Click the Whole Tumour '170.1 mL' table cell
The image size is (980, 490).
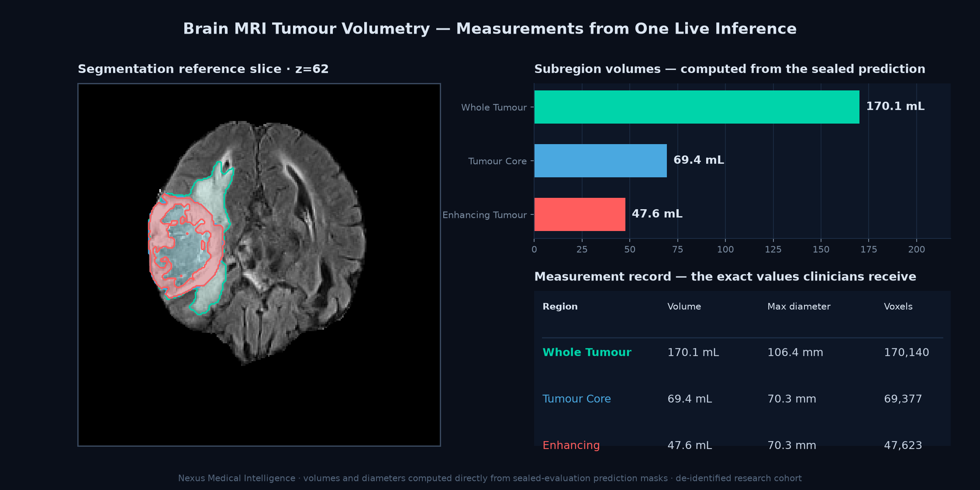pyautogui.click(x=693, y=352)
